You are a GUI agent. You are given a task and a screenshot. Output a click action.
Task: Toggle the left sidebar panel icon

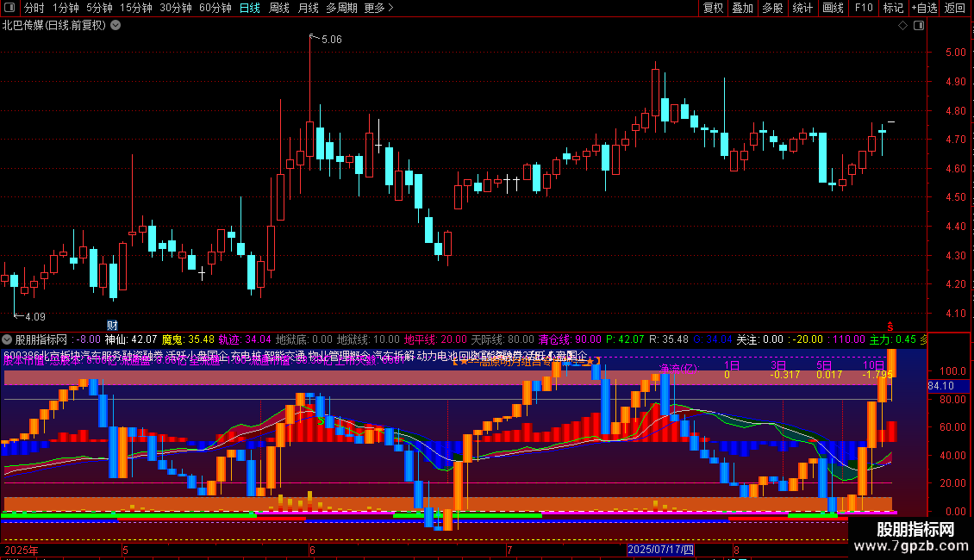coord(9,8)
